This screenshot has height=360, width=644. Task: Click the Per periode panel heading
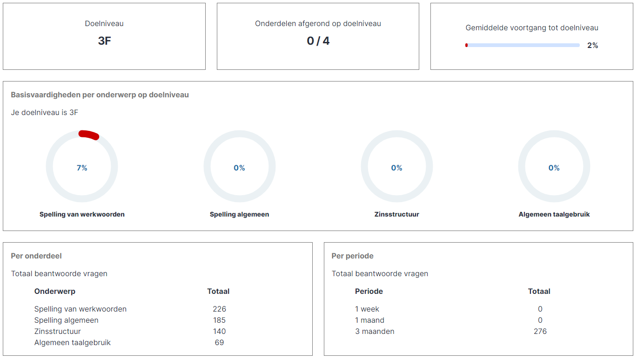(352, 256)
